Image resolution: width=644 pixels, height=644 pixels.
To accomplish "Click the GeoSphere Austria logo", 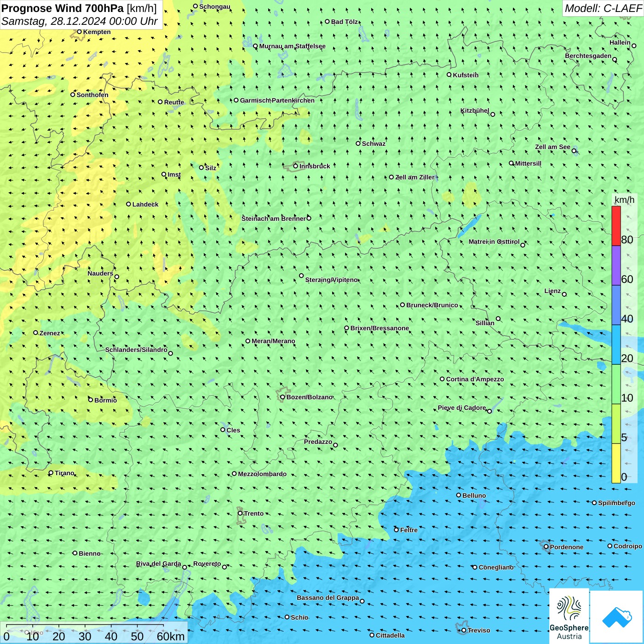I will 569,616.
